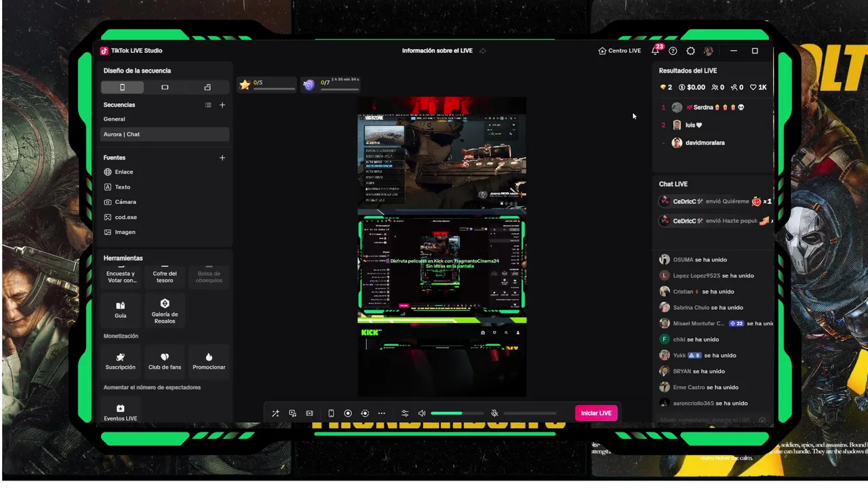This screenshot has height=488, width=868.
Task: Click top viewer Serdna in ranking
Action: click(712, 108)
